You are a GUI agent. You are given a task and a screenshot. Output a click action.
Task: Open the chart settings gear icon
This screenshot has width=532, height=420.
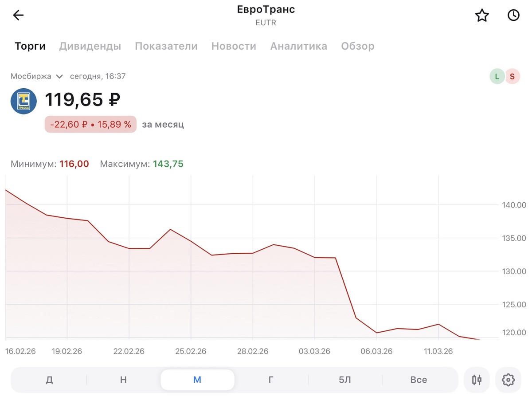point(508,380)
